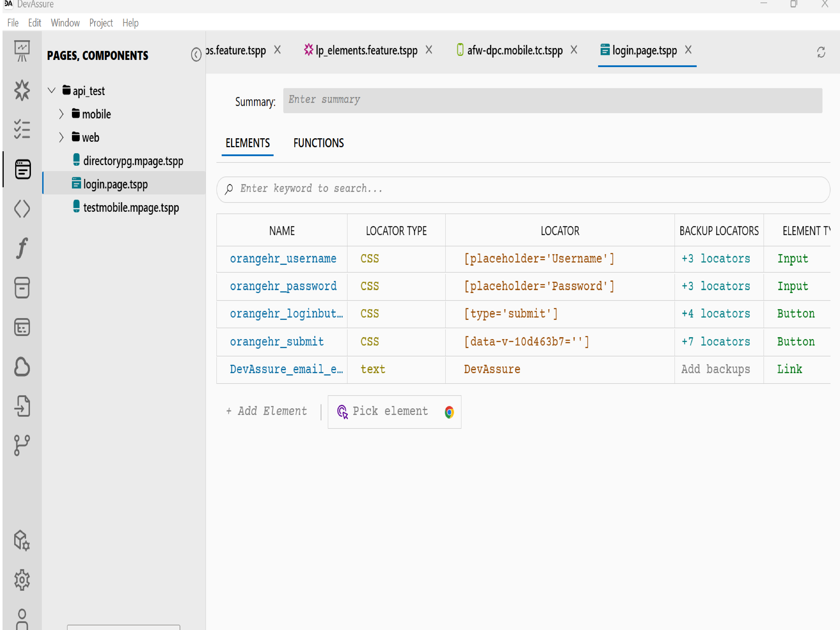Open the features star icon in sidebar
Screen dimensions: 840x630
[x=22, y=90]
